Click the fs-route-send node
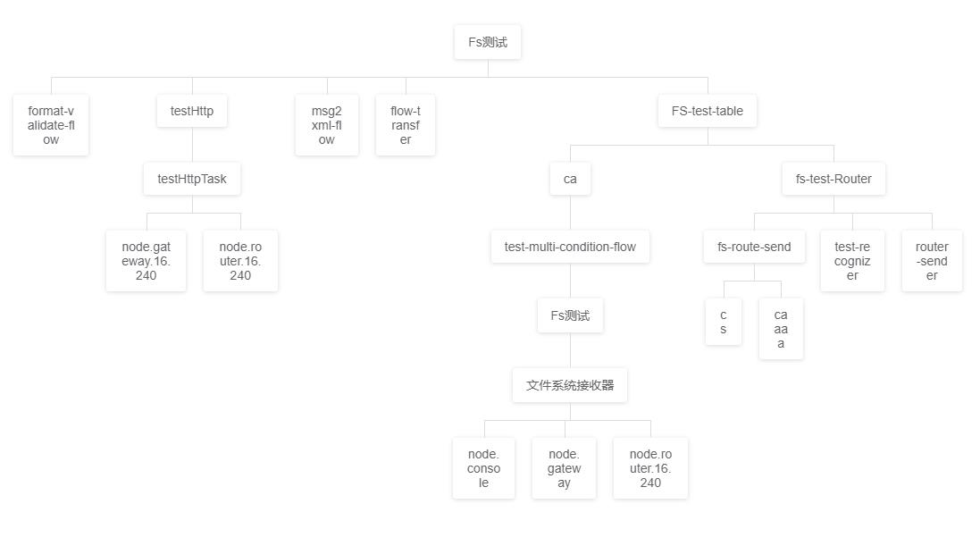Image resolution: width=980 pixels, height=546 pixels. pos(754,247)
